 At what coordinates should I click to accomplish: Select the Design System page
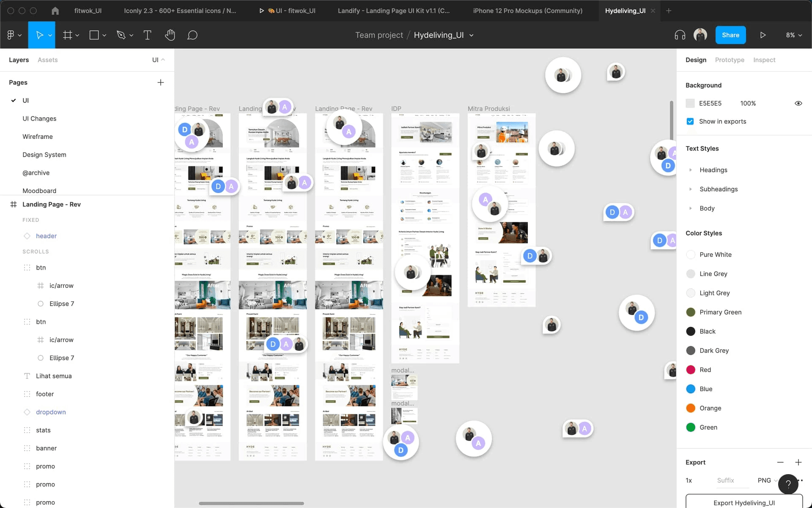click(x=44, y=155)
